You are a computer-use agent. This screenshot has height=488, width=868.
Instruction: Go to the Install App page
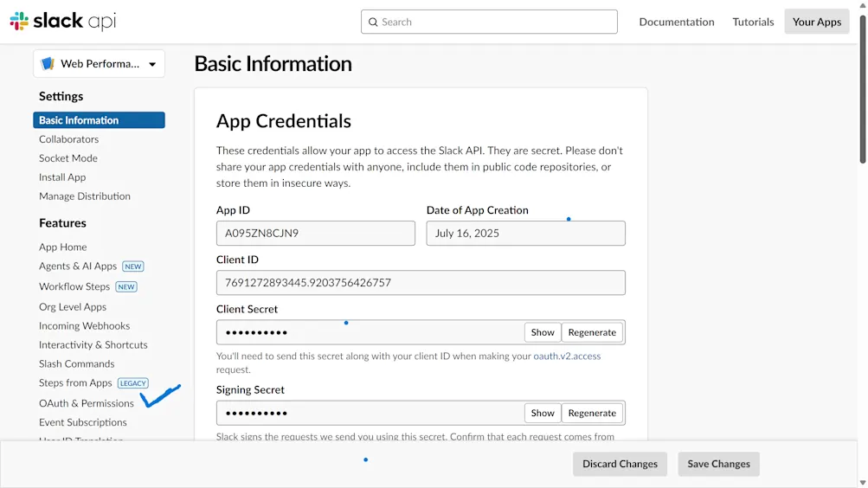62,177
